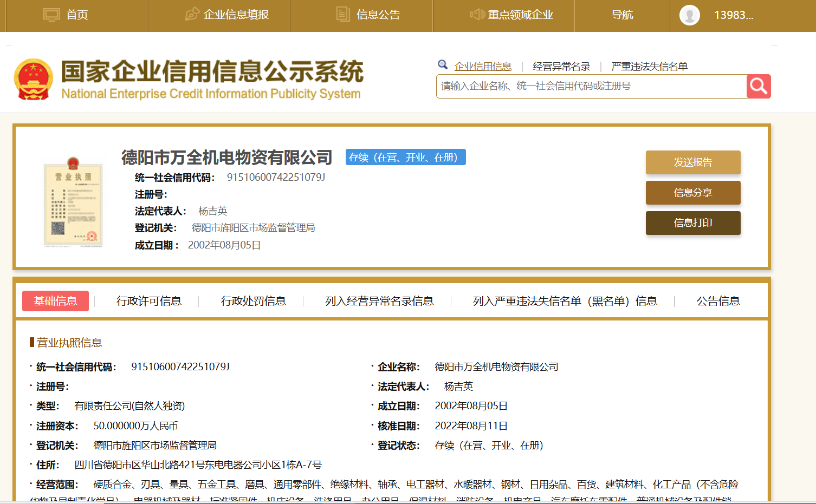This screenshot has width=816, height=504.
Task: Focus the enterprise name search input field
Action: 591,87
